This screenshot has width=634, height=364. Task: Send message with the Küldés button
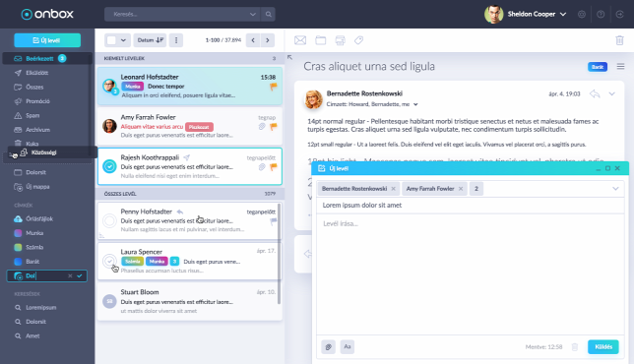(x=603, y=346)
